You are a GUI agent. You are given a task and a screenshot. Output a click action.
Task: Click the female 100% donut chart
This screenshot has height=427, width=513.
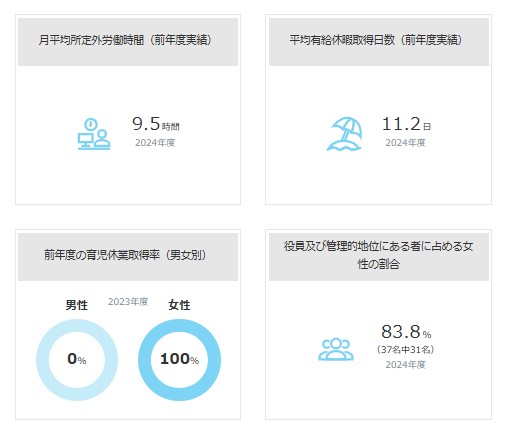click(x=180, y=360)
